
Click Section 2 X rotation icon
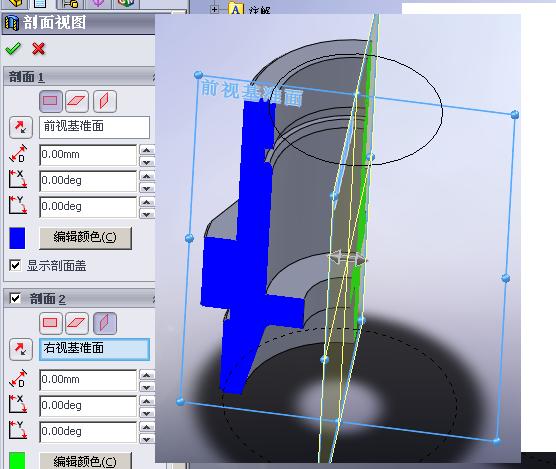(x=18, y=404)
